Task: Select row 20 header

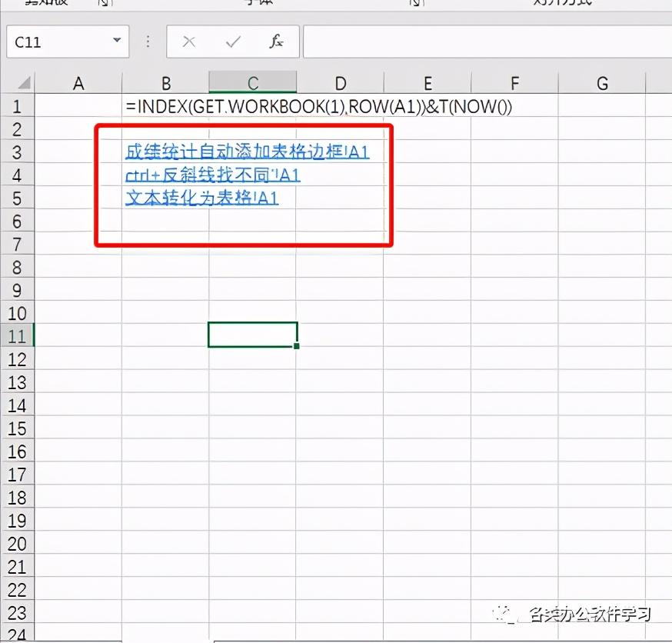Action: point(17,544)
